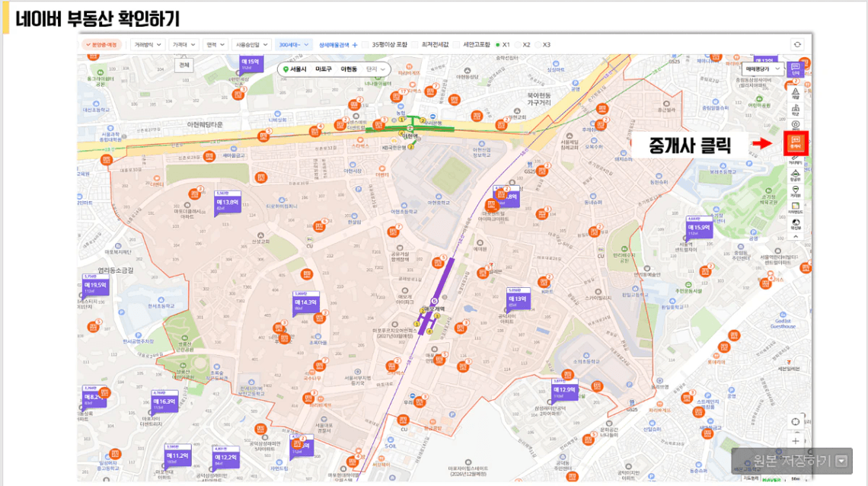868x486 pixels.
Task: Check the 최저전세값 checkbox
Action: pos(415,45)
